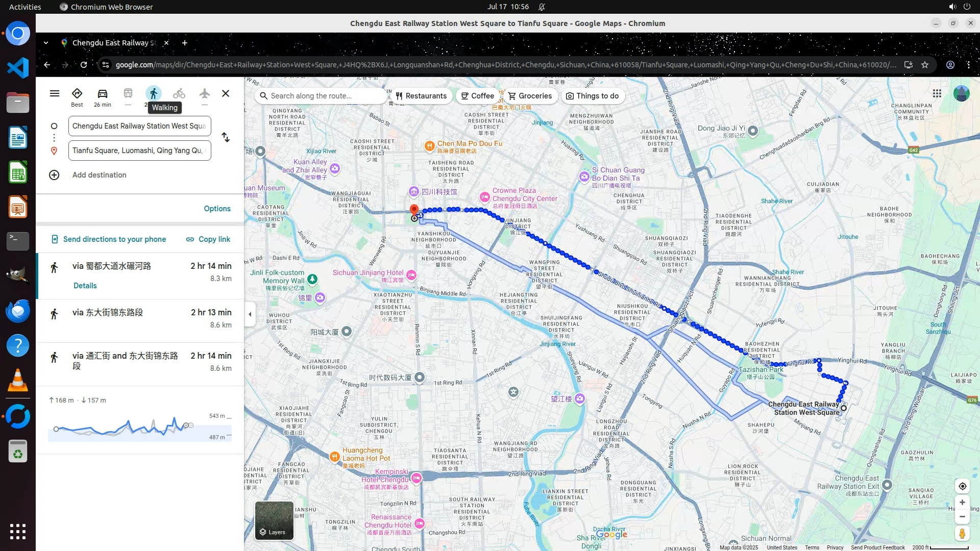Image resolution: width=980 pixels, height=551 pixels.
Task: Collapse the side panel arrow
Action: 250,314
